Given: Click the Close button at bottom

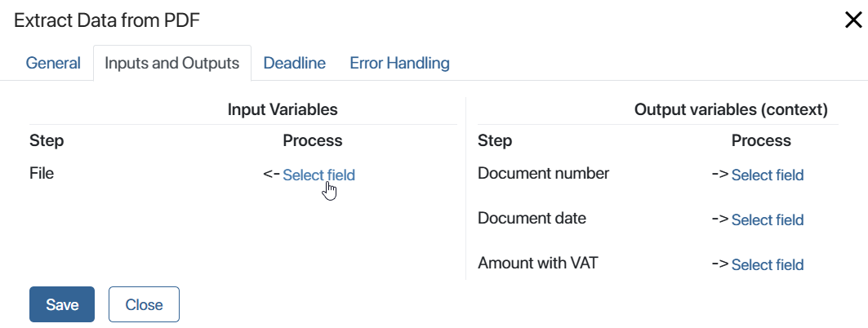Looking at the screenshot, I should pos(144,304).
